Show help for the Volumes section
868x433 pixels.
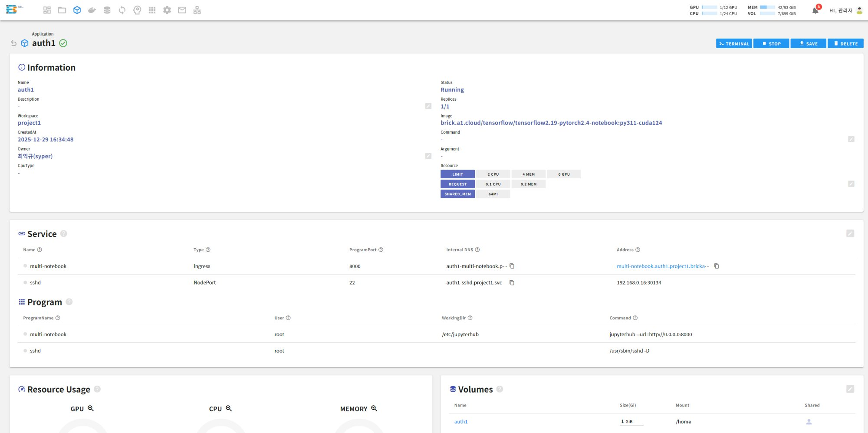(500, 389)
